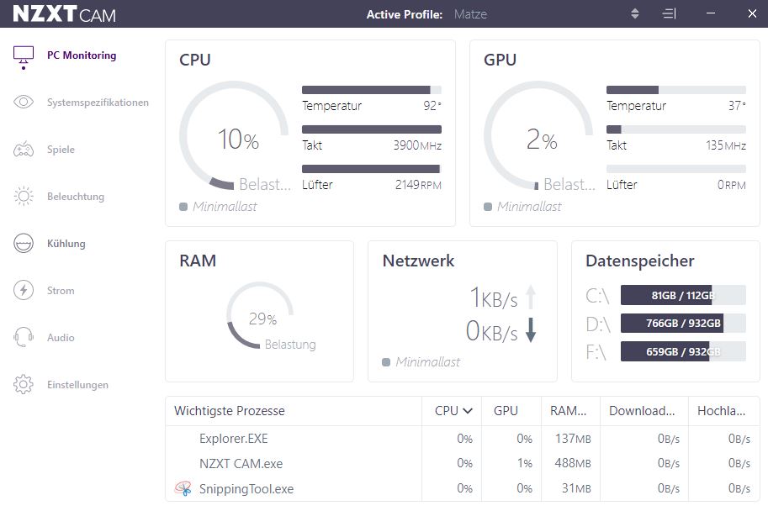The image size is (768, 532).
Task: Click the network download arrow icon
Action: pyautogui.click(x=531, y=330)
